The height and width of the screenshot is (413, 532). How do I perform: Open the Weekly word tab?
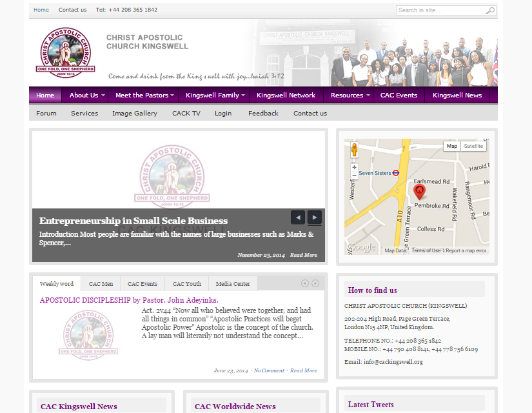(57, 284)
